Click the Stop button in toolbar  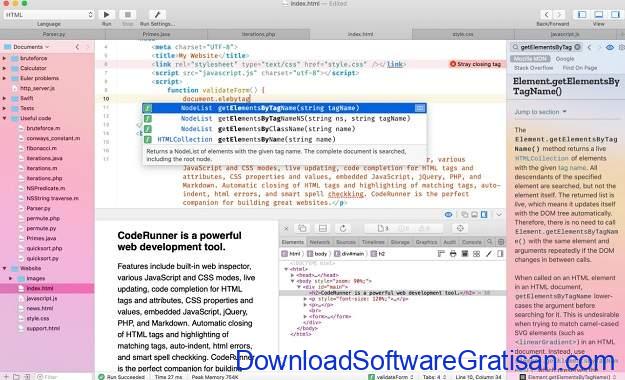(128, 15)
